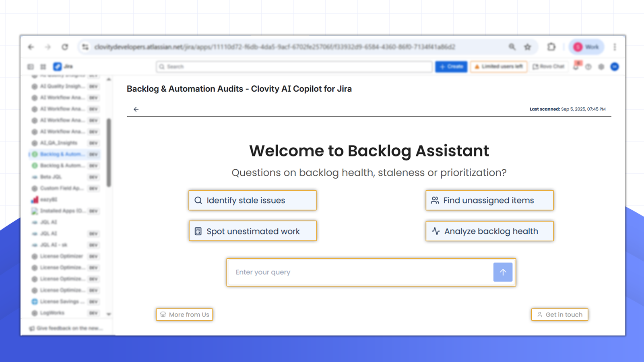Go back using the browser back arrow
This screenshot has height=362, width=644.
click(31, 47)
